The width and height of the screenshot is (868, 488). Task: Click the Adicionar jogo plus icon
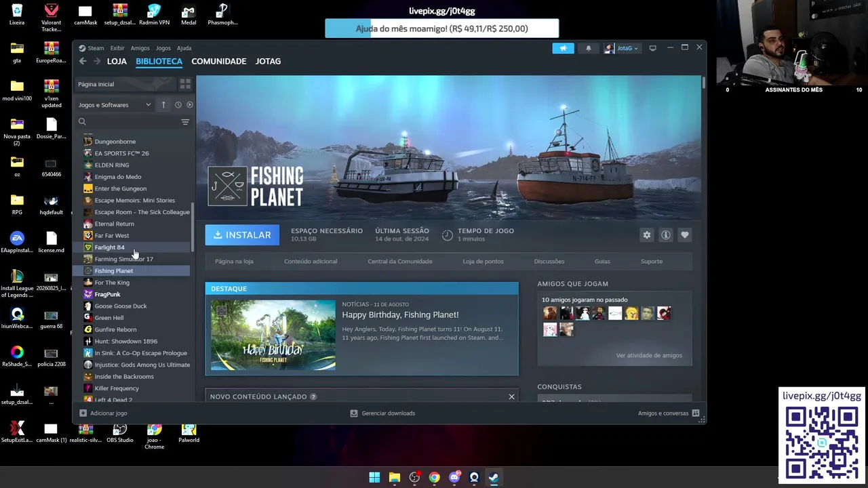[83, 413]
